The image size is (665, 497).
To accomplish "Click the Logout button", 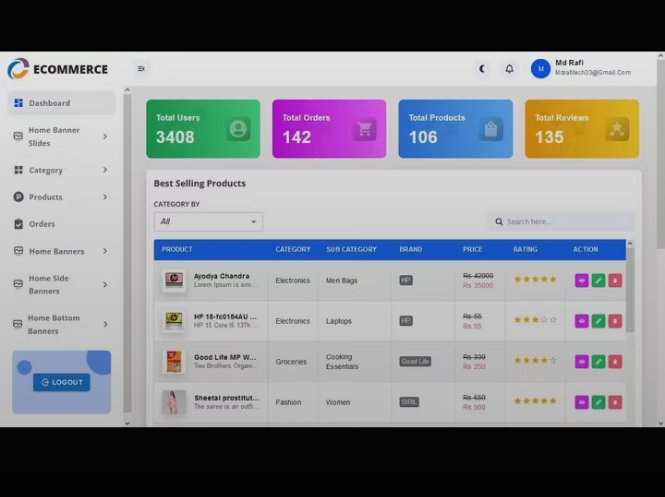I will [61, 382].
